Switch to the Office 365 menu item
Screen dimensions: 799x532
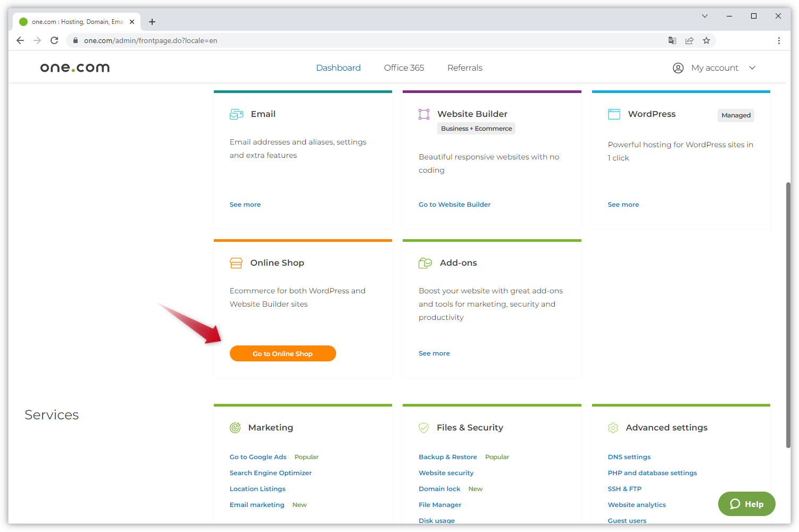point(404,67)
